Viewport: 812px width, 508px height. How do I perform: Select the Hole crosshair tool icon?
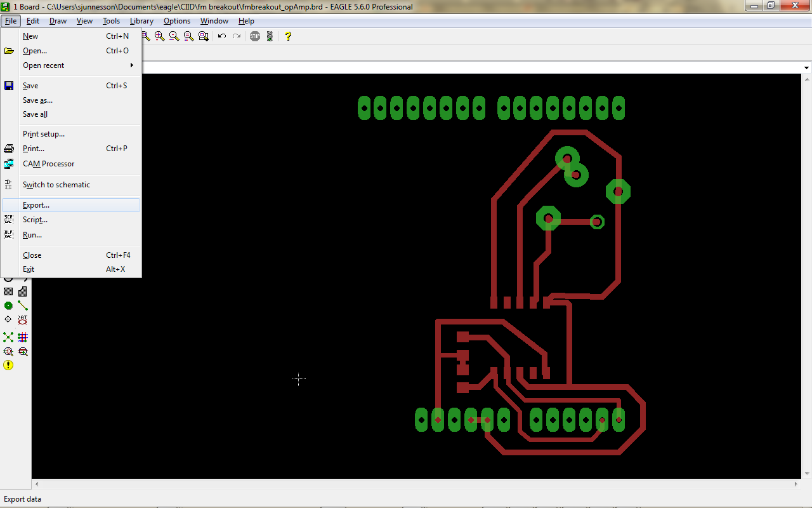point(8,319)
